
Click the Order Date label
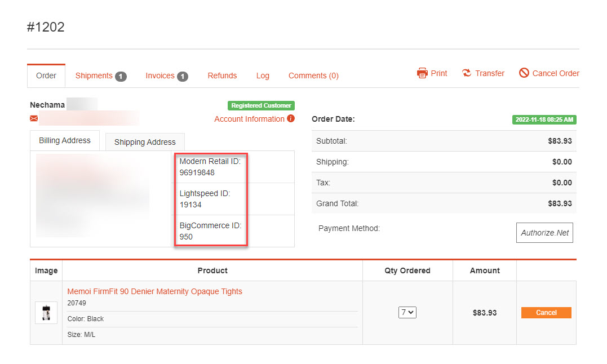[333, 119]
